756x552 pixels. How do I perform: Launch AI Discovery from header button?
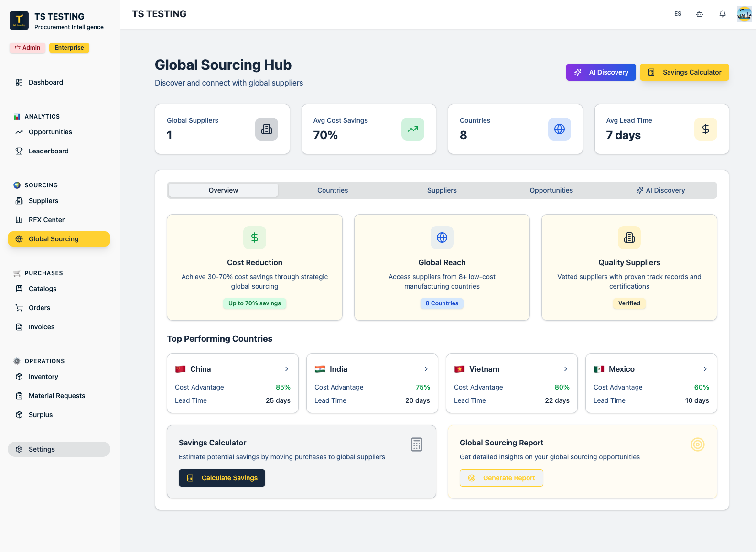click(x=601, y=72)
